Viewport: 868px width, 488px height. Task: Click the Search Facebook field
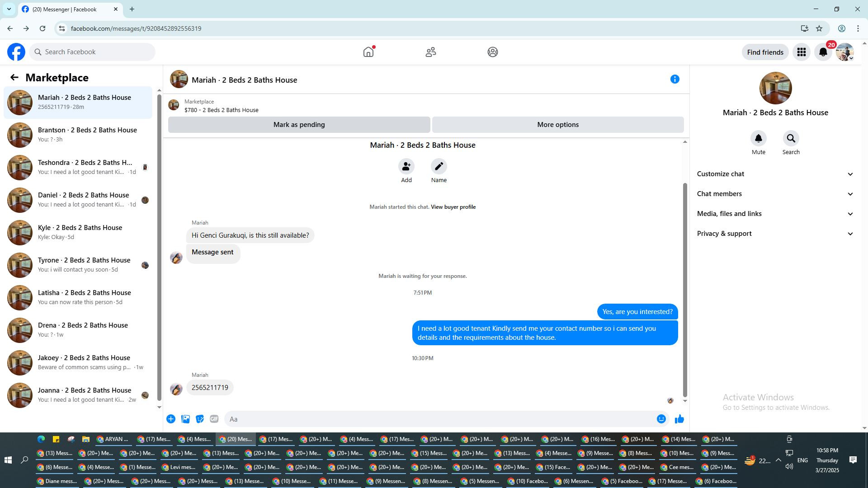(x=93, y=52)
